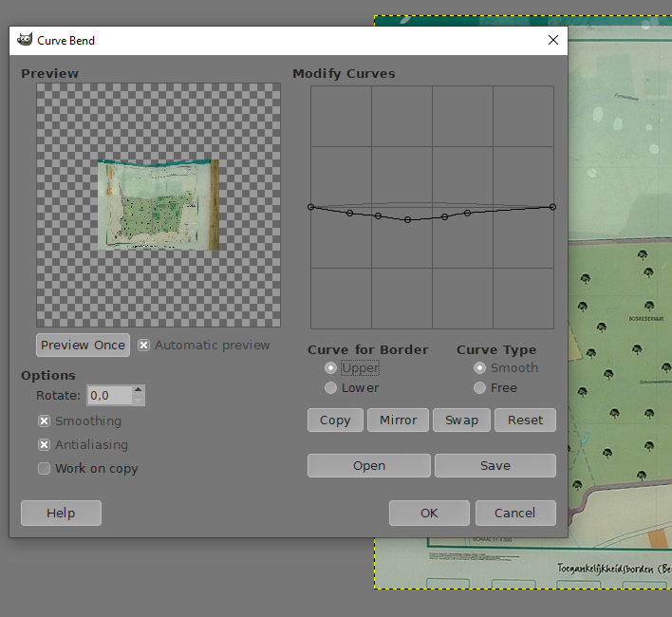The image size is (672, 617).
Task: Enable the Work on copy checkbox
Action: (x=45, y=469)
